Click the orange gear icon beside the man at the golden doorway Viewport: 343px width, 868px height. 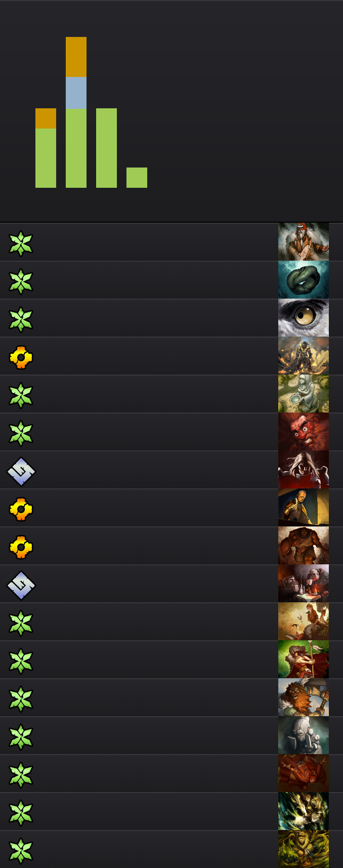pyautogui.click(x=21, y=509)
